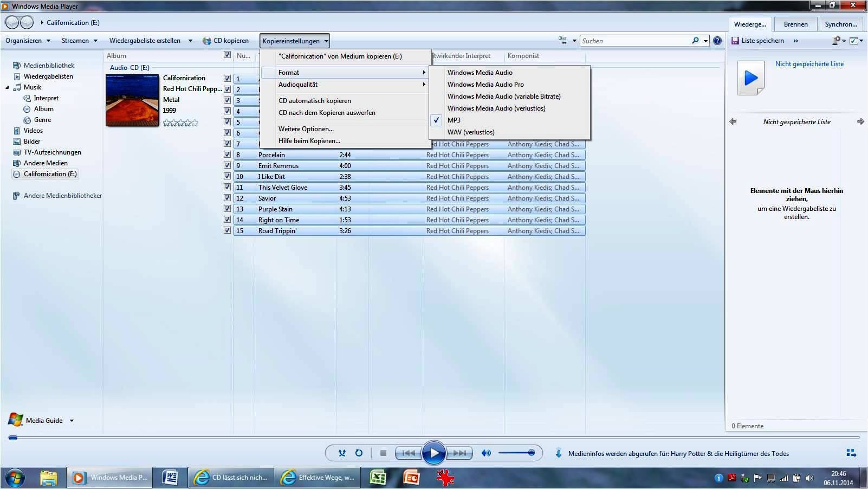Click the stop playback button
This screenshot has width=868, height=489.
[383, 453]
